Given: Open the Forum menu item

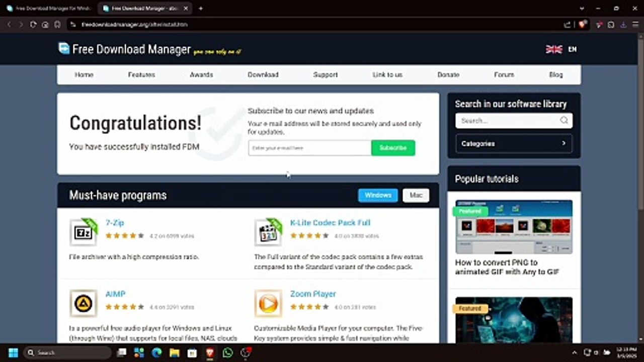Looking at the screenshot, I should 504,74.
